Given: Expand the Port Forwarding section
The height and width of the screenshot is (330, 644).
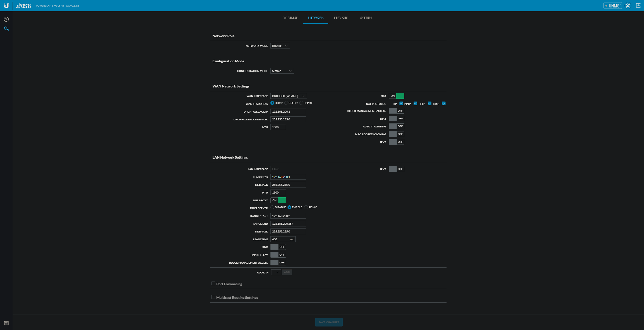Looking at the screenshot, I should click(213, 284).
